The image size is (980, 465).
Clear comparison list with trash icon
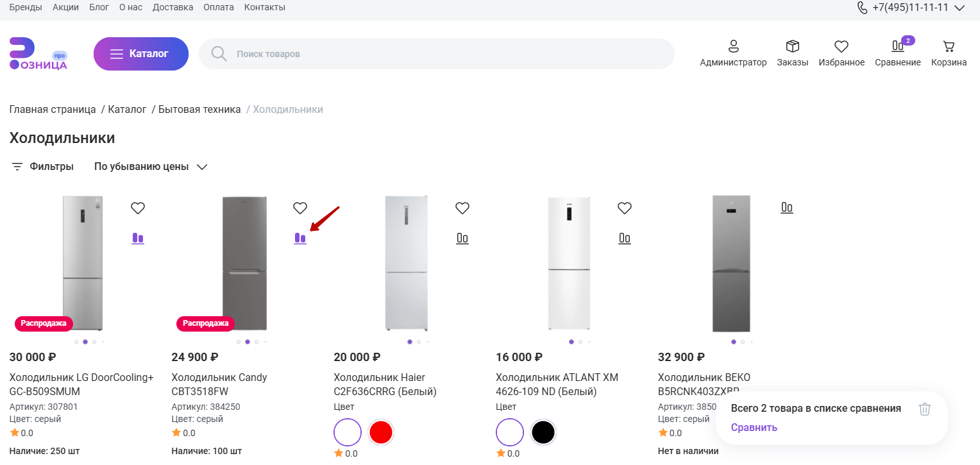pyautogui.click(x=924, y=409)
